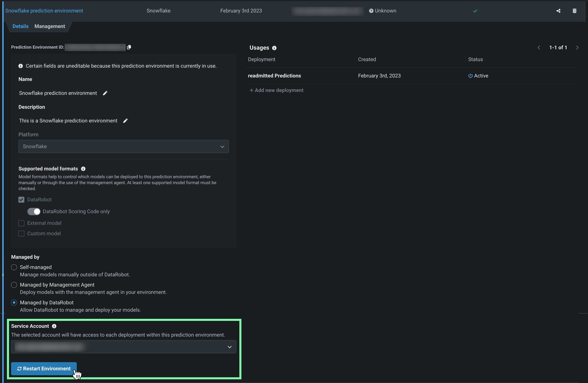Go to next page of Usages

577,48
